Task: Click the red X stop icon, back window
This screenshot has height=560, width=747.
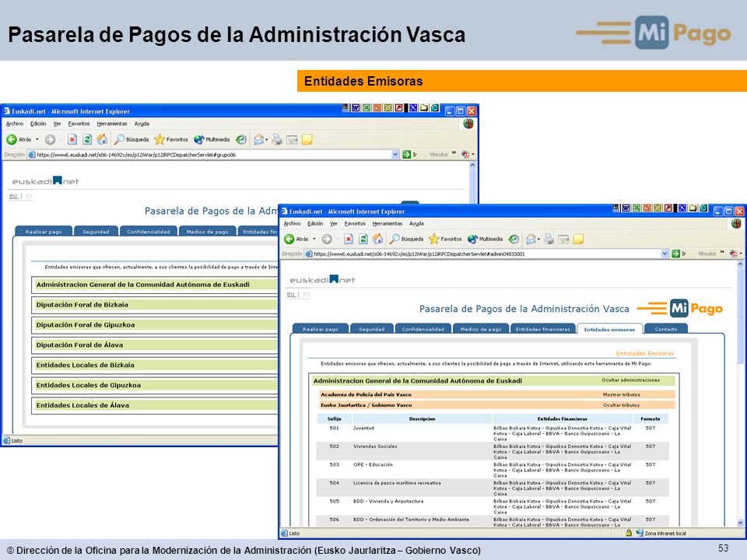Action: click(72, 139)
